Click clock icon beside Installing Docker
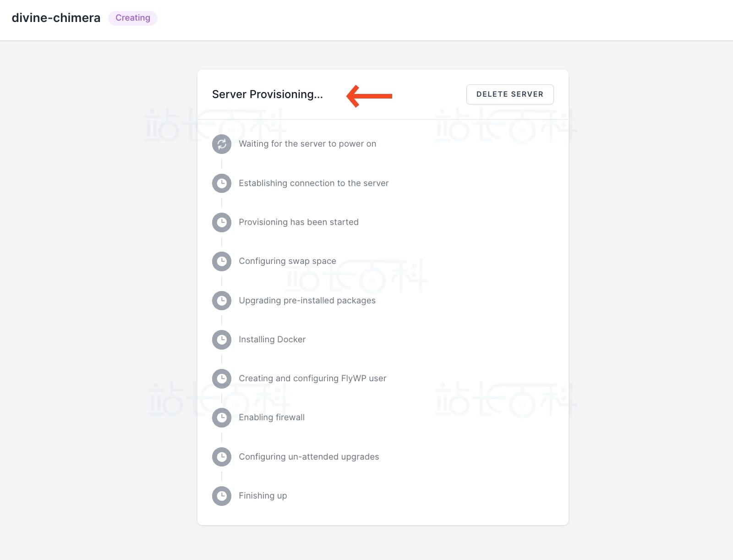The width and height of the screenshot is (733, 560). pyautogui.click(x=222, y=340)
